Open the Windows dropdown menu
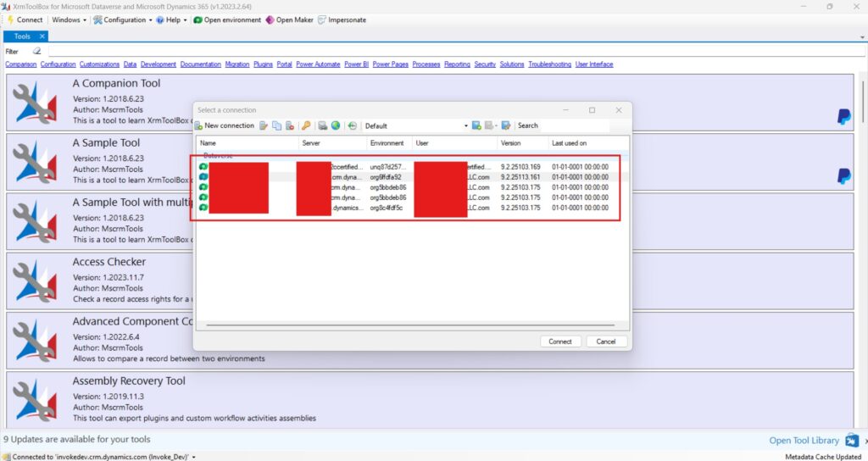Screen dimensions: 868x461 [x=69, y=19]
